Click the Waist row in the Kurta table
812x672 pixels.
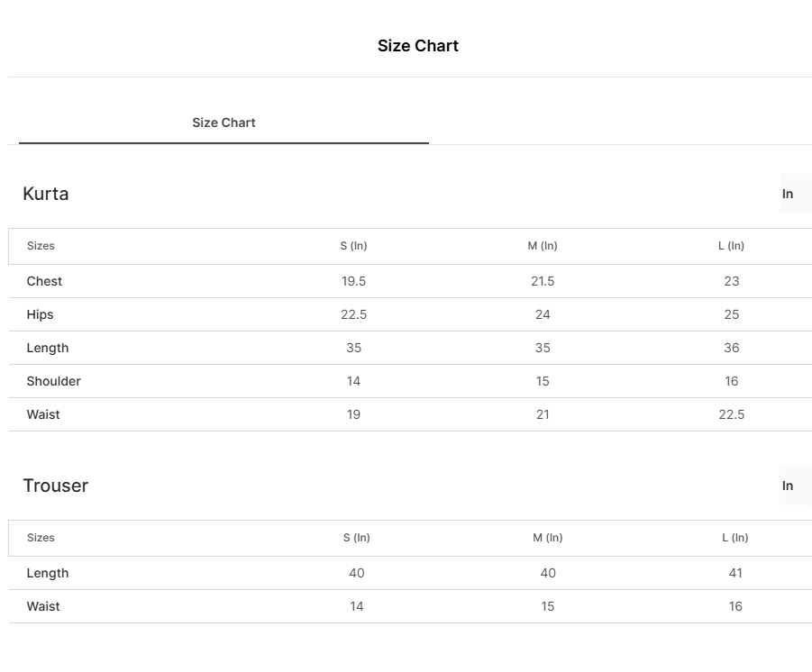coord(43,414)
